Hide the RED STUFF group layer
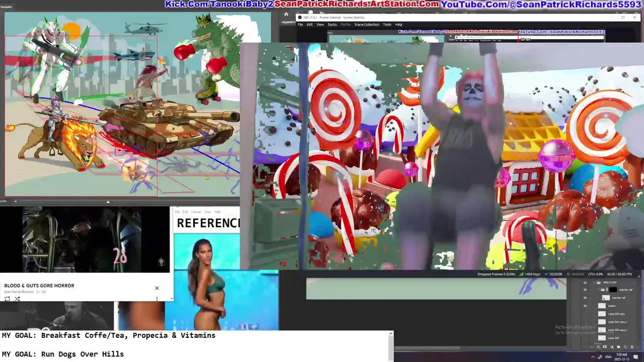This screenshot has width=644, height=362. pos(585,283)
